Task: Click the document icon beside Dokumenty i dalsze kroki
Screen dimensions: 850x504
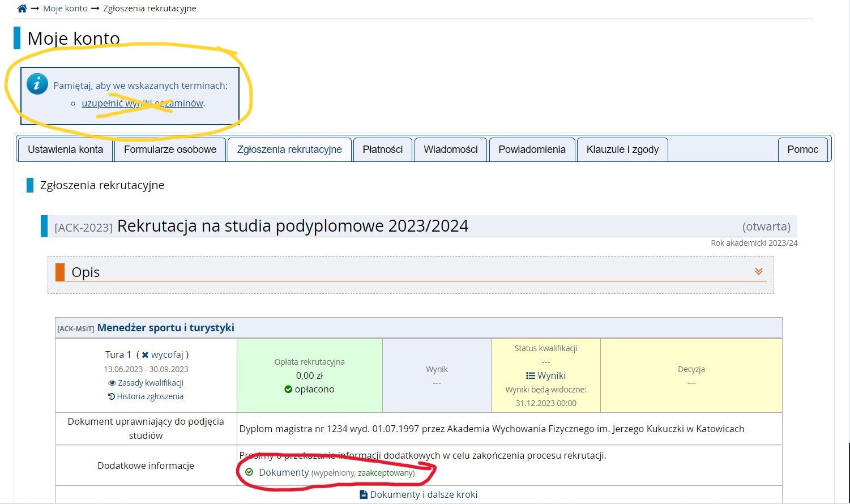Action: click(363, 494)
